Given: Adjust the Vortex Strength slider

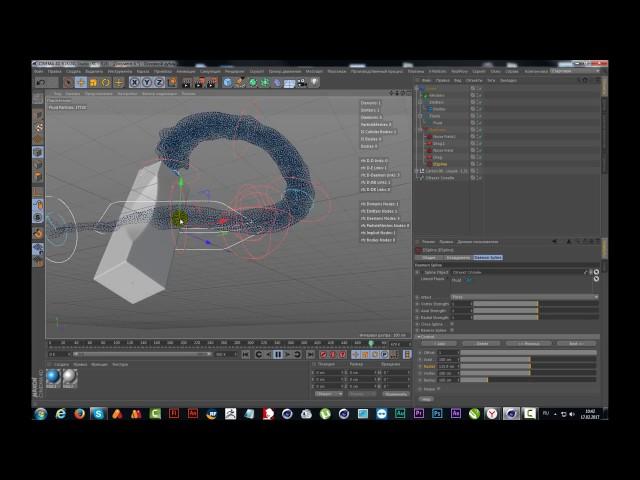Looking at the screenshot, I should 536,304.
